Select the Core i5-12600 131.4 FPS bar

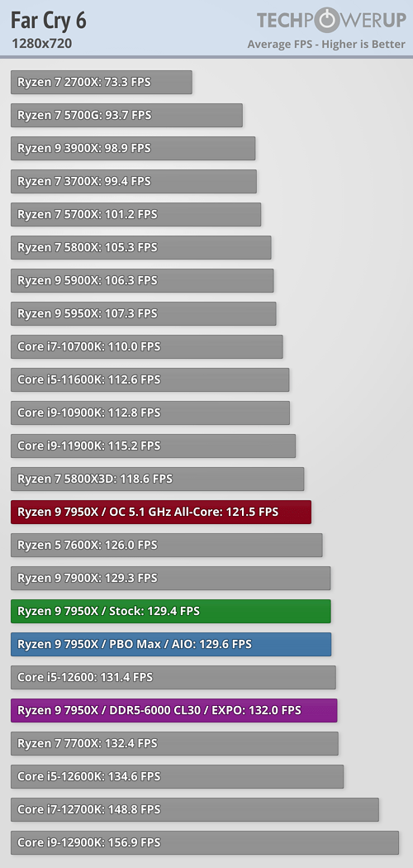[x=173, y=677]
